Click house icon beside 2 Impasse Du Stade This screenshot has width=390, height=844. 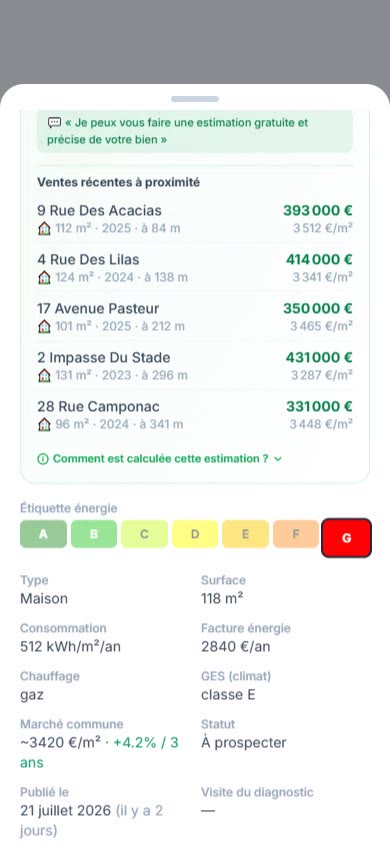point(44,376)
